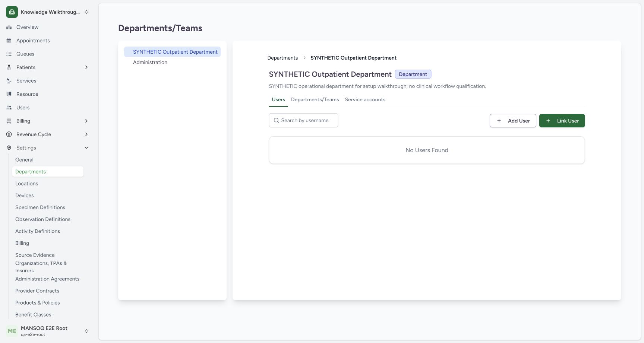
Task: Expand the Patients submenu chevron
Action: [86, 67]
